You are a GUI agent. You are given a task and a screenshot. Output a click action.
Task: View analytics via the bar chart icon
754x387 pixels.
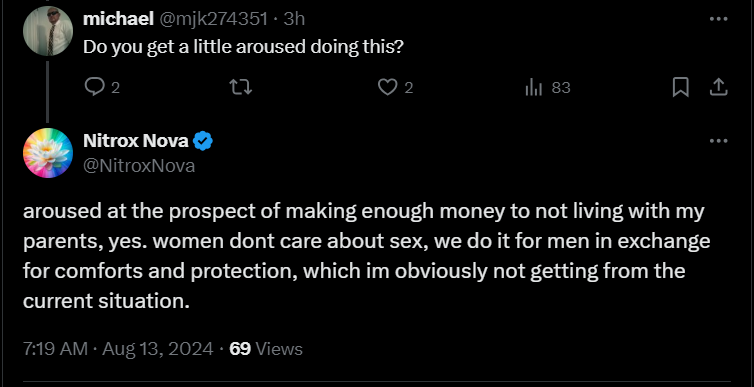(x=534, y=87)
